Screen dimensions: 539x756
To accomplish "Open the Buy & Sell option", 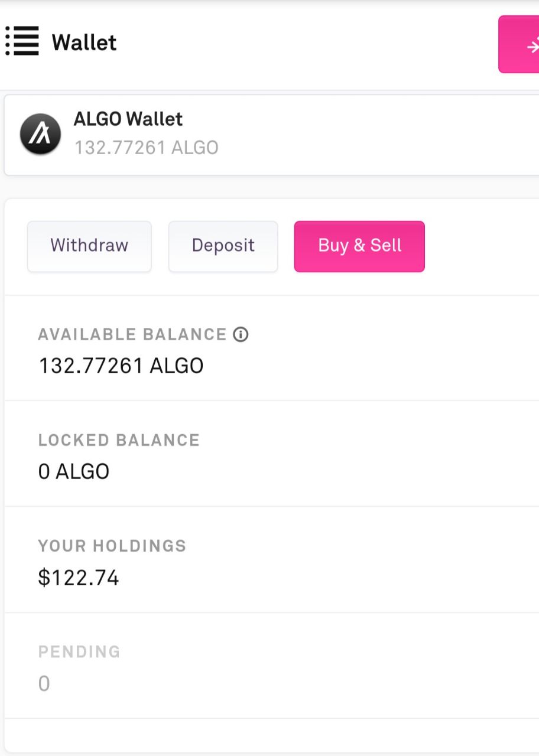I will 359,246.
